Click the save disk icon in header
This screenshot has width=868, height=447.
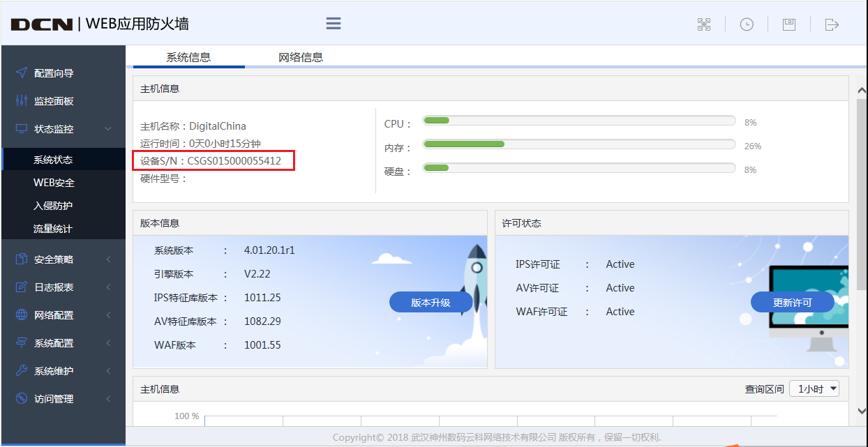[x=789, y=24]
